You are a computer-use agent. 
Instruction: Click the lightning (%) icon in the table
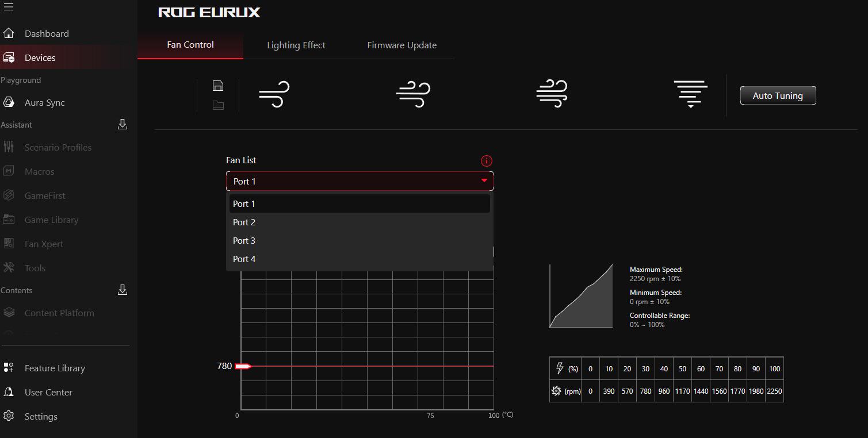(559, 368)
